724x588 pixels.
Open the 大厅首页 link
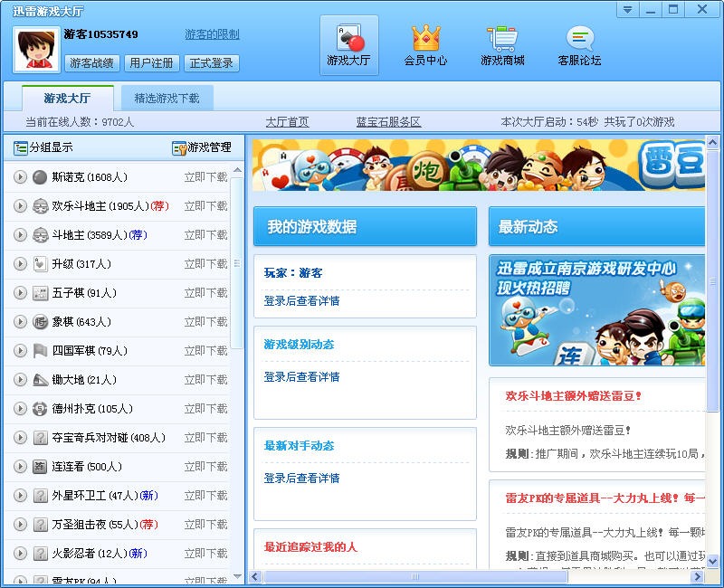287,122
